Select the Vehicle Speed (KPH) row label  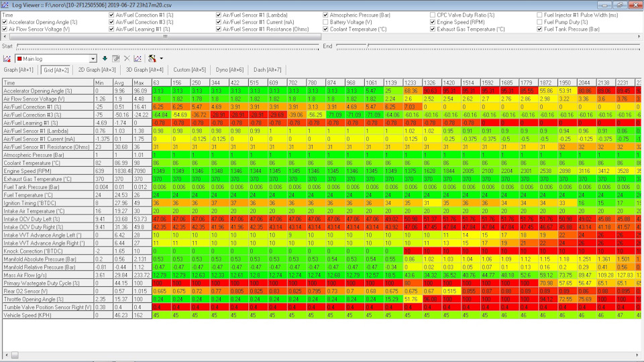[48, 315]
